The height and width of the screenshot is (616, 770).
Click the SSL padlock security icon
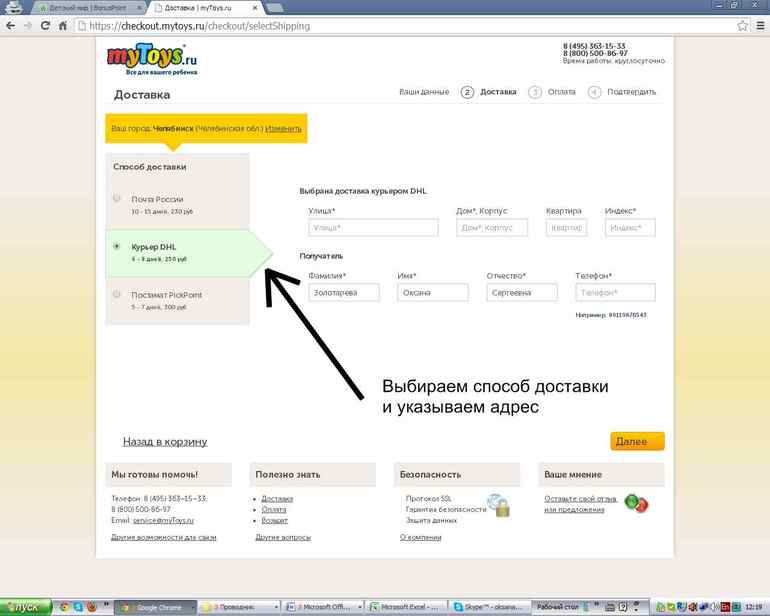click(x=497, y=505)
